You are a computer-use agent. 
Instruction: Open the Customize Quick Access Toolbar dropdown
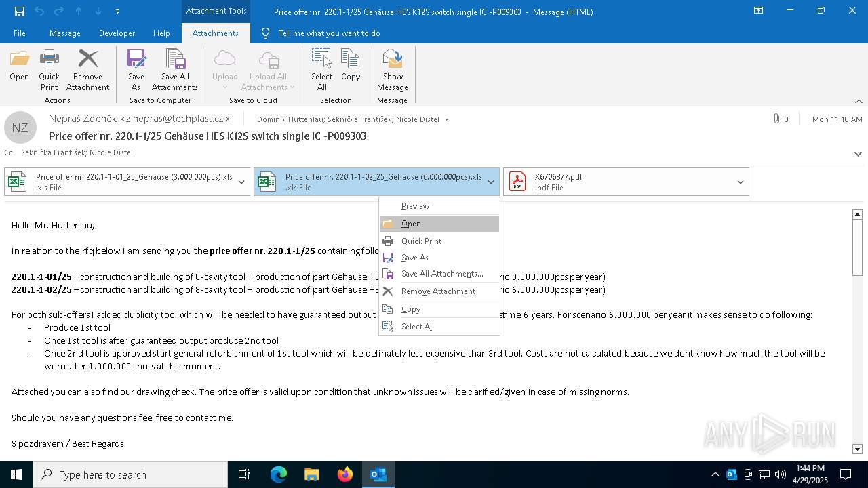[x=118, y=12]
